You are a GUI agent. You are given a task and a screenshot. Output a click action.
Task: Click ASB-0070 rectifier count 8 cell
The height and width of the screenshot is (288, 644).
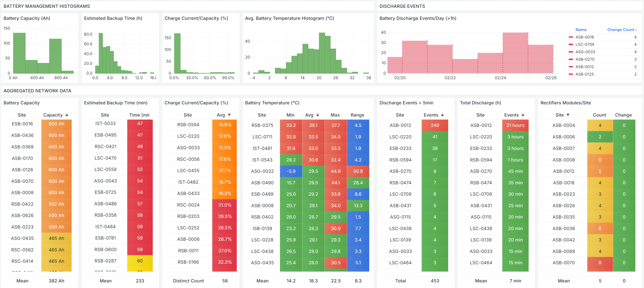click(600, 263)
